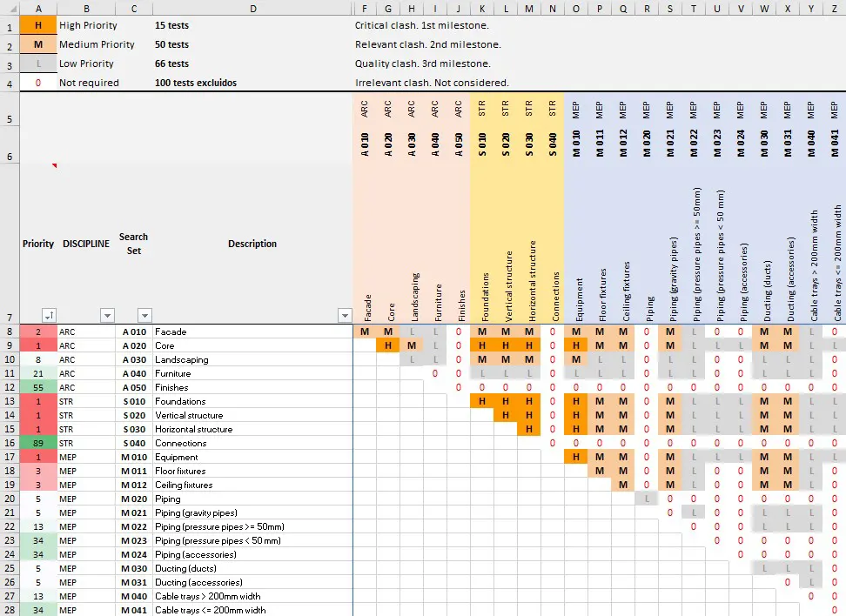Select row header 13

[x=9, y=401]
